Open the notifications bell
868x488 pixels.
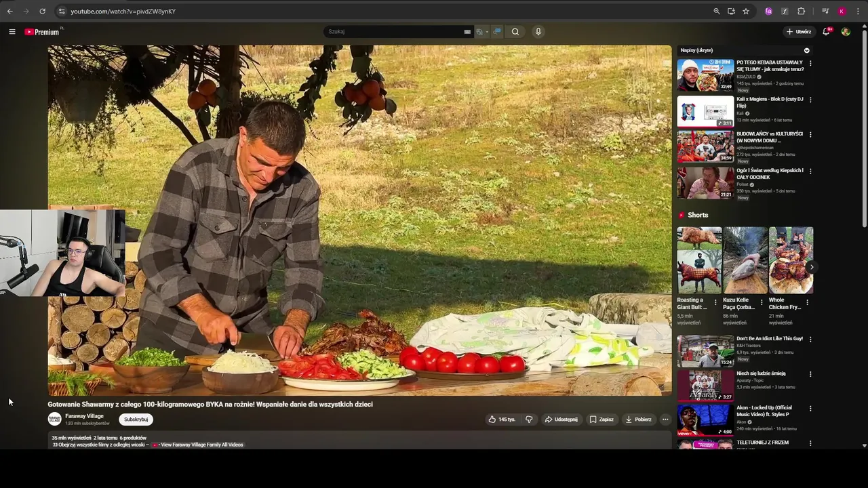(826, 32)
